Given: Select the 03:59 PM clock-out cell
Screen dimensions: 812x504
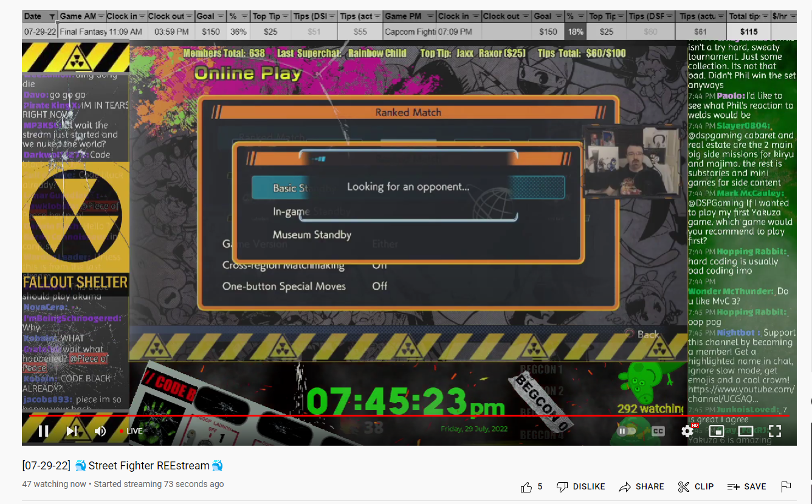Looking at the screenshot, I should (x=171, y=32).
